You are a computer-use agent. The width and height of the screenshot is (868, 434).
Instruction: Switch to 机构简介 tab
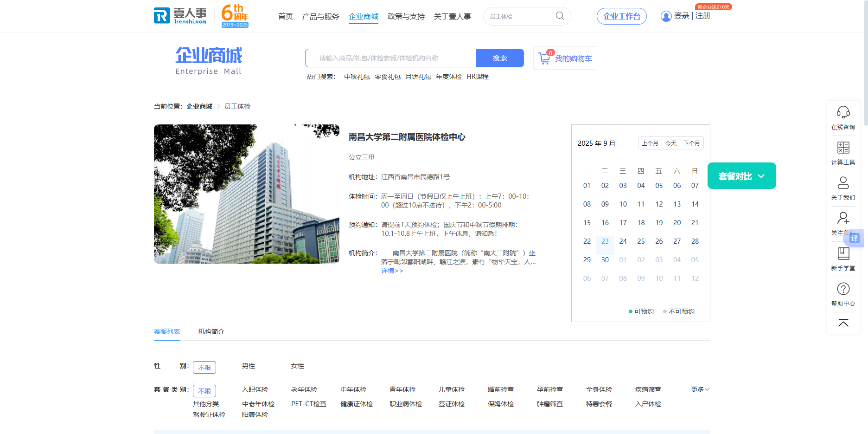click(211, 331)
